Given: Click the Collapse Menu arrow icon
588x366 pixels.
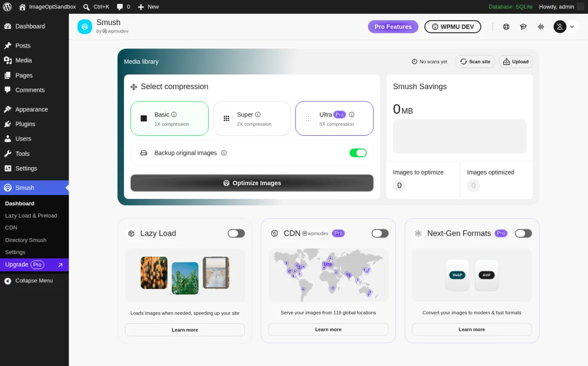Looking at the screenshot, I should pos(7,281).
